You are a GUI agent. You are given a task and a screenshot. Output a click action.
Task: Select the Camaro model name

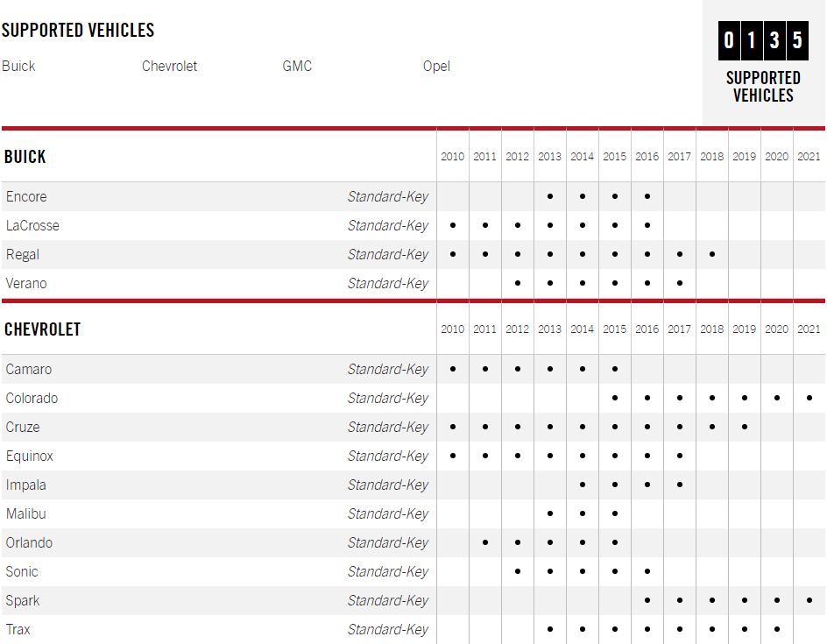click(x=29, y=369)
